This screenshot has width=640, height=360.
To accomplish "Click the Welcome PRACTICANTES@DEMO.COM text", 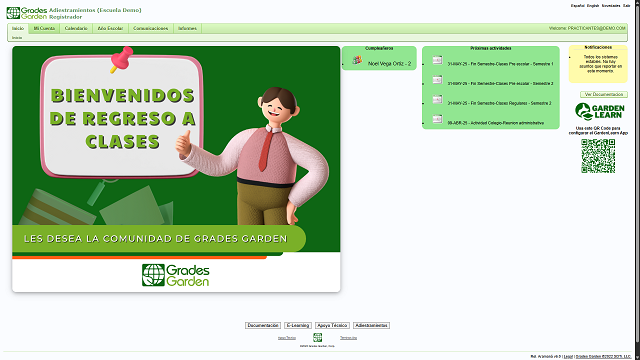I will point(587,29).
